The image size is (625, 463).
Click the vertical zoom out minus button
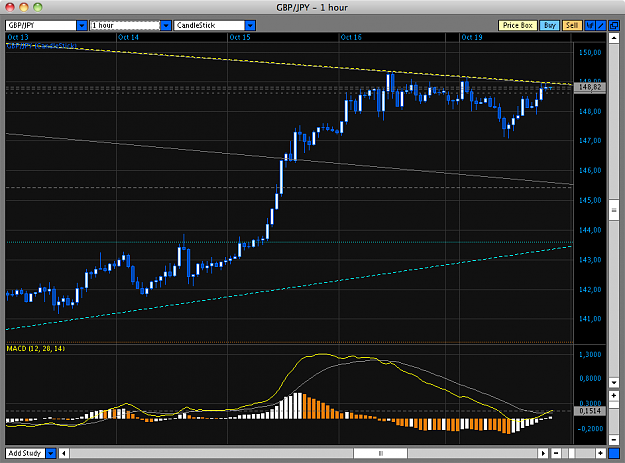[x=614, y=439]
